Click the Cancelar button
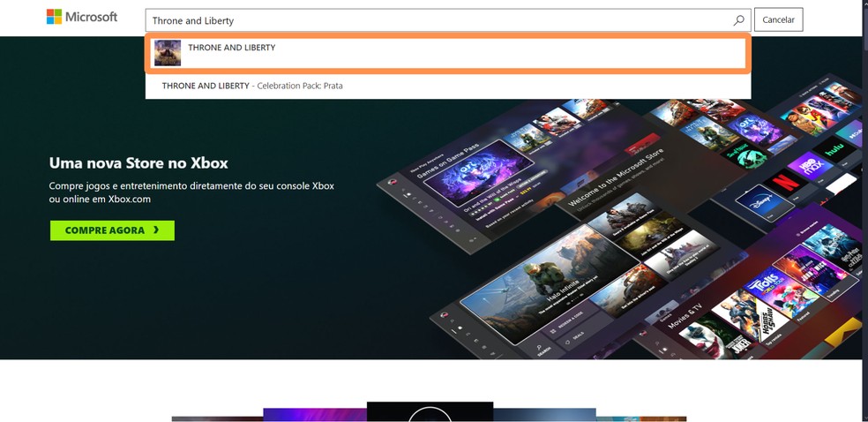868x422 pixels. [x=778, y=20]
